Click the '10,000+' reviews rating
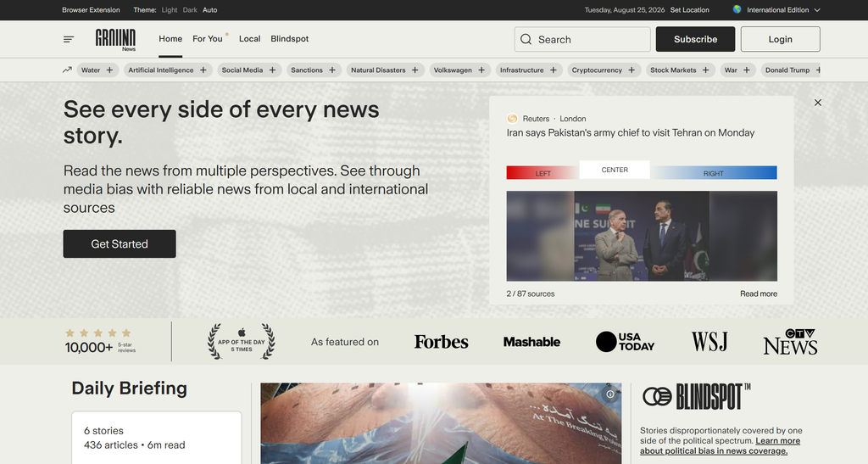Image resolution: width=868 pixels, height=464 pixels. click(x=88, y=347)
